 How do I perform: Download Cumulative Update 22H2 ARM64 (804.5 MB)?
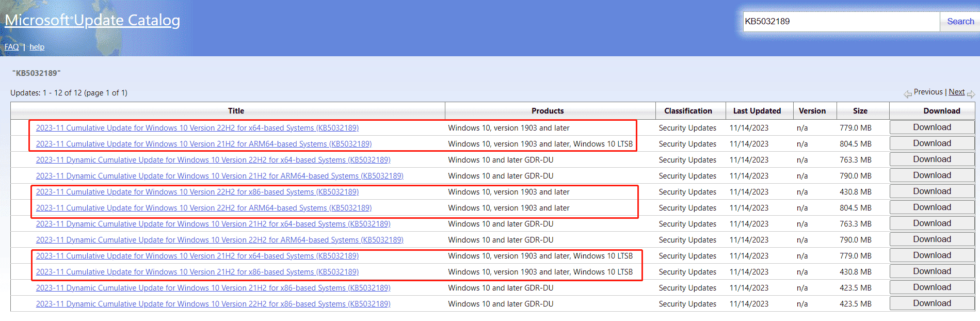coord(932,207)
